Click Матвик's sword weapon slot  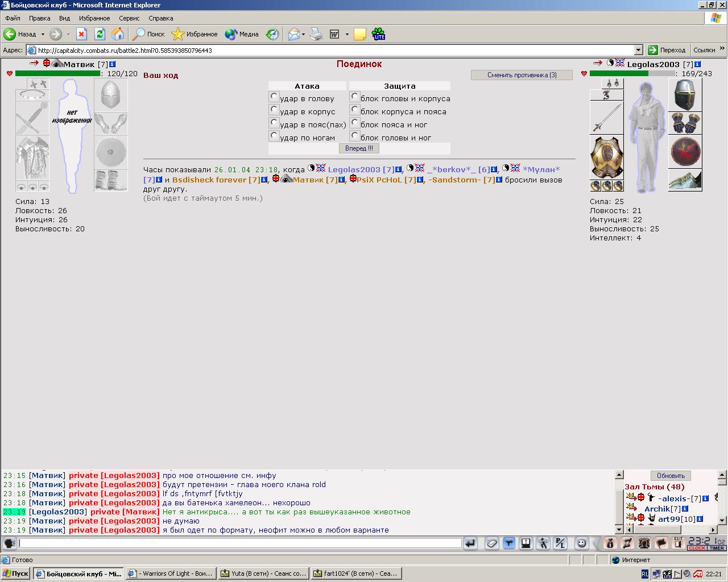(x=32, y=118)
